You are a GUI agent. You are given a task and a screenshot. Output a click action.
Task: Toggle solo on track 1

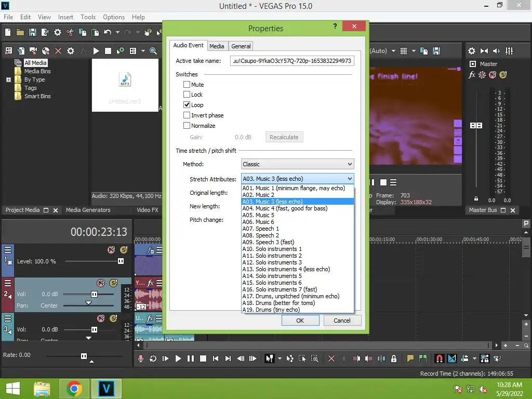pyautogui.click(x=124, y=250)
